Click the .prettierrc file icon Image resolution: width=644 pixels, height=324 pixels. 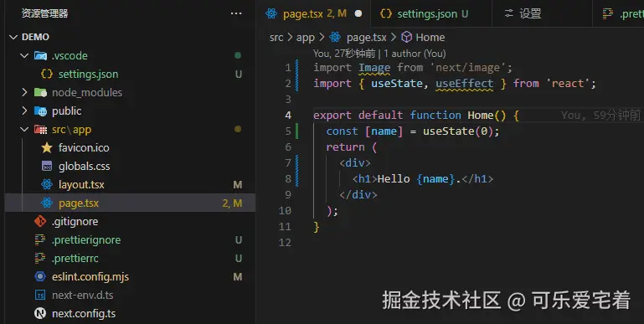pyautogui.click(x=40, y=259)
